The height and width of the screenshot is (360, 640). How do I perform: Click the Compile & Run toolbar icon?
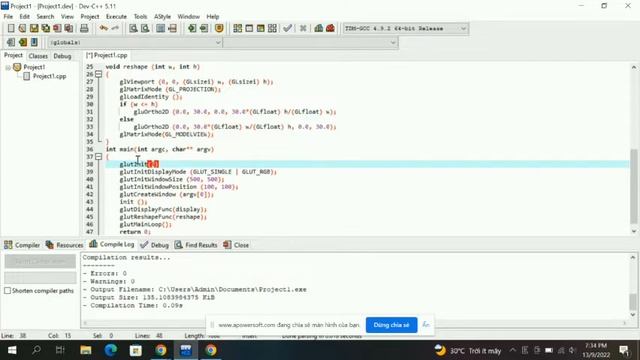click(x=260, y=28)
